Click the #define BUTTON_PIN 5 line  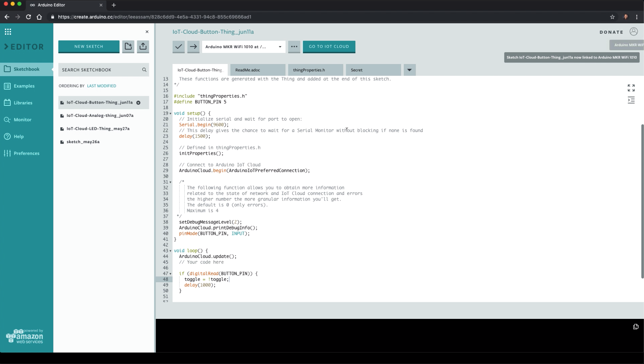coord(200,102)
